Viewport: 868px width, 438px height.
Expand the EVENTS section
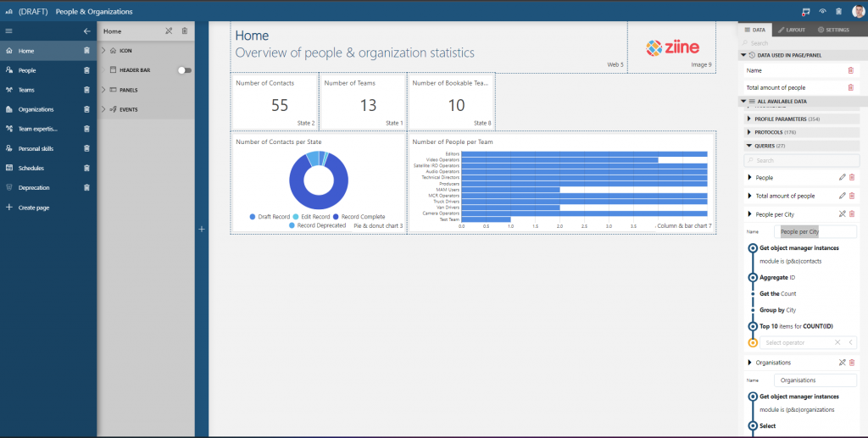pyautogui.click(x=103, y=109)
